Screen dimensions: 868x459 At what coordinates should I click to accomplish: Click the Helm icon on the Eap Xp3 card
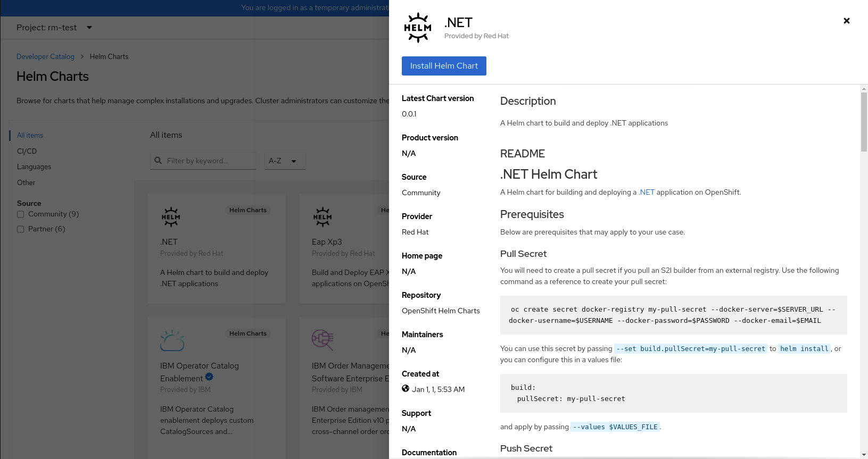[323, 217]
